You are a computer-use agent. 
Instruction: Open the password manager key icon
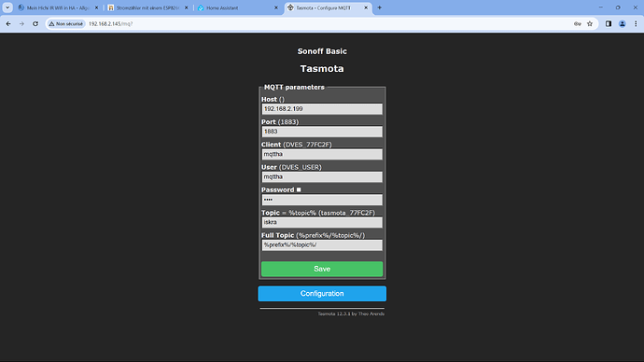[578, 24]
